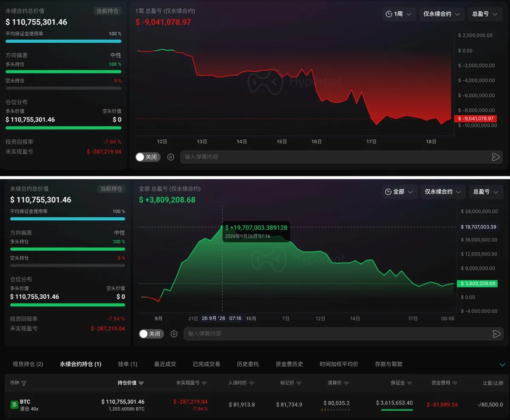The height and width of the screenshot is (420, 510).
Task: Click 当前持仓 button beside the 全部 chart
Action: click(x=111, y=189)
